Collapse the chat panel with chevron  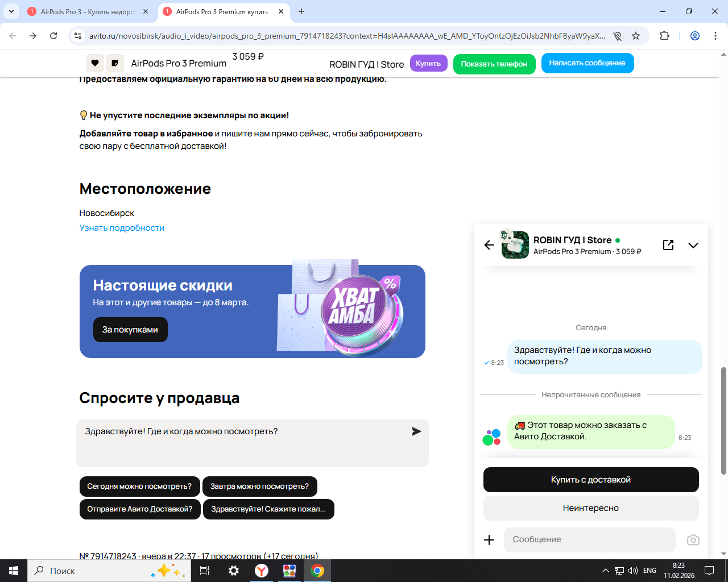[x=693, y=246]
